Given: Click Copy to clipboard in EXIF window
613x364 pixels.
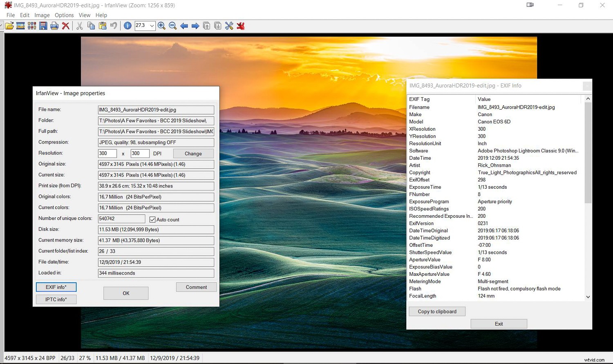Looking at the screenshot, I should [x=436, y=311].
